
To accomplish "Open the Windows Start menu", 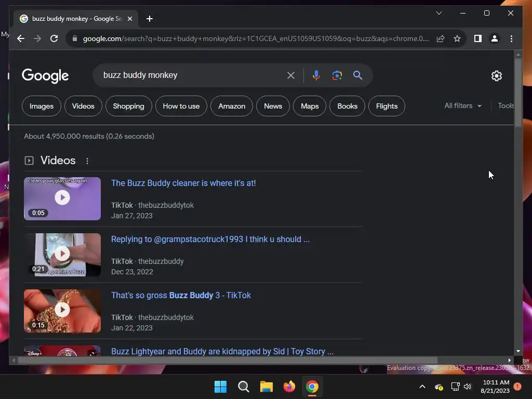I will (x=220, y=387).
